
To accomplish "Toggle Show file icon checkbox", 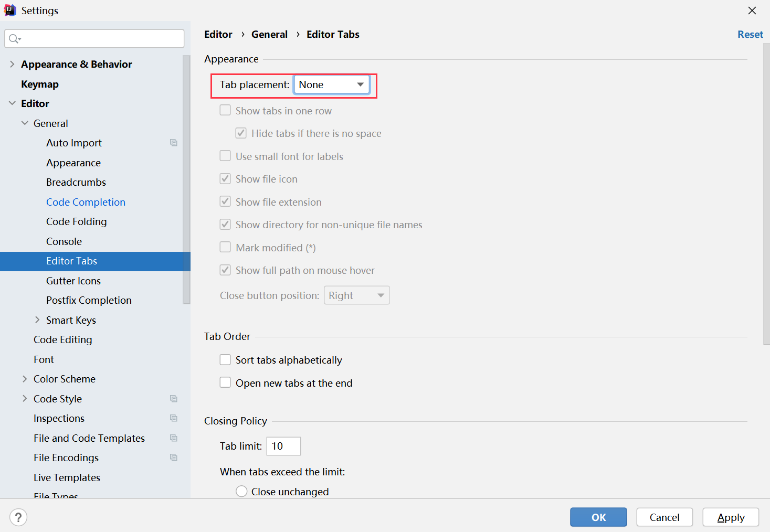I will click(225, 178).
